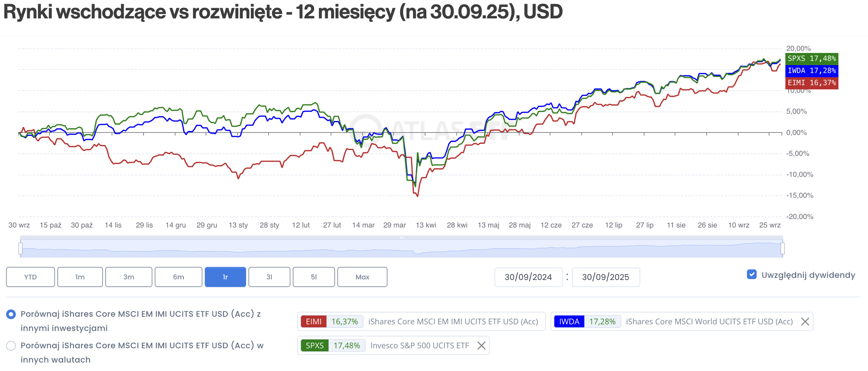The width and height of the screenshot is (868, 371).
Task: Click the end date field 30/09/2025
Action: point(606,277)
